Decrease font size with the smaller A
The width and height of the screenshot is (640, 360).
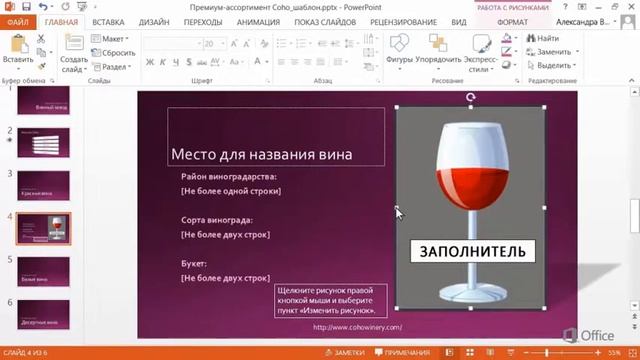click(x=247, y=44)
